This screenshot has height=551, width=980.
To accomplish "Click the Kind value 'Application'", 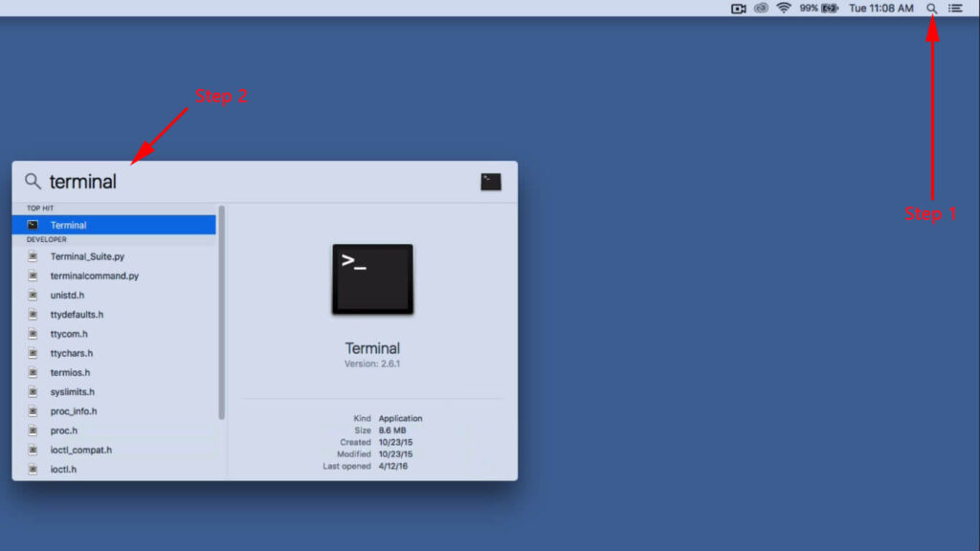I will (x=401, y=419).
